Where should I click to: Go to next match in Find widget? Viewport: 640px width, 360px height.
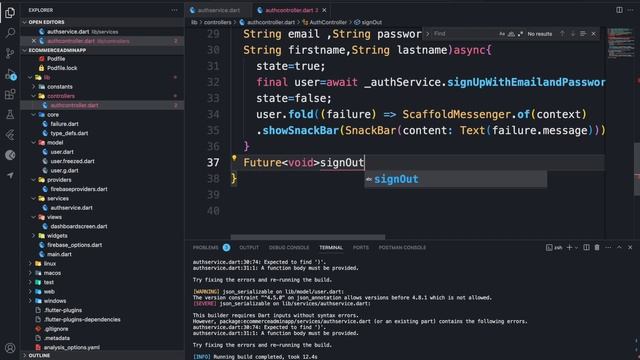[573, 34]
